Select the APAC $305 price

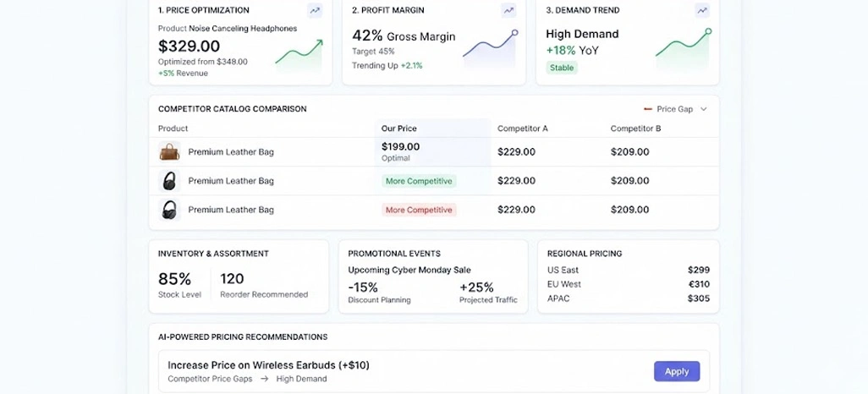pos(699,298)
